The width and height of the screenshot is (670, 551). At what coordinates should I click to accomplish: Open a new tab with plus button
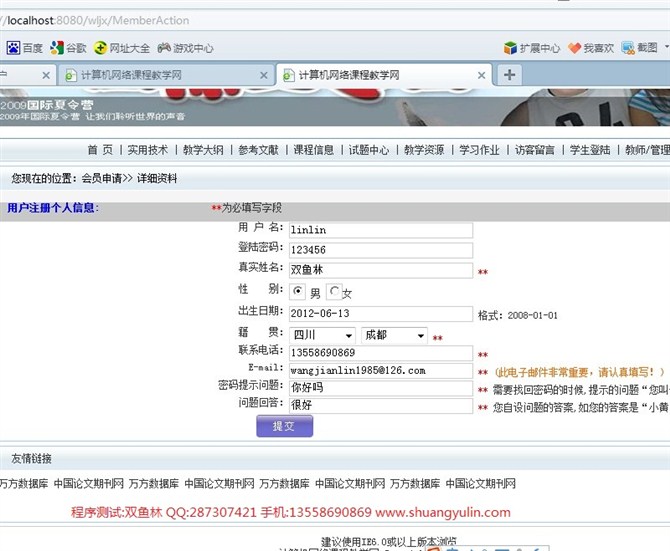click(509, 75)
